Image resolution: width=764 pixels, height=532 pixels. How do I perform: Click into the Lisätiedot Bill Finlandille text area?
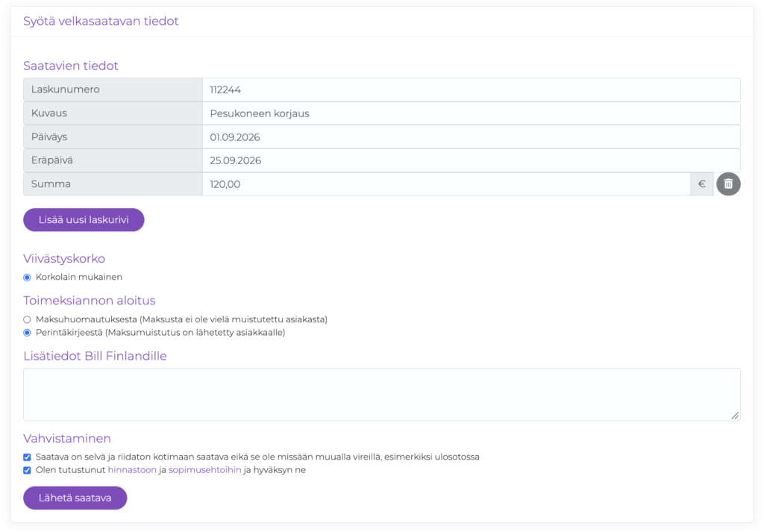pos(382,395)
